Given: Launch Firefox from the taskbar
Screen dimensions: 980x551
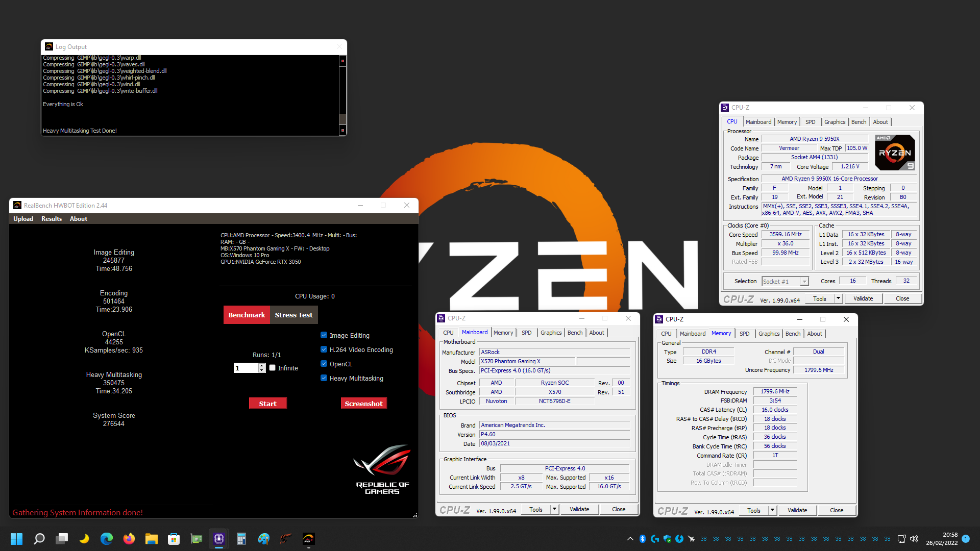Looking at the screenshot, I should point(129,539).
